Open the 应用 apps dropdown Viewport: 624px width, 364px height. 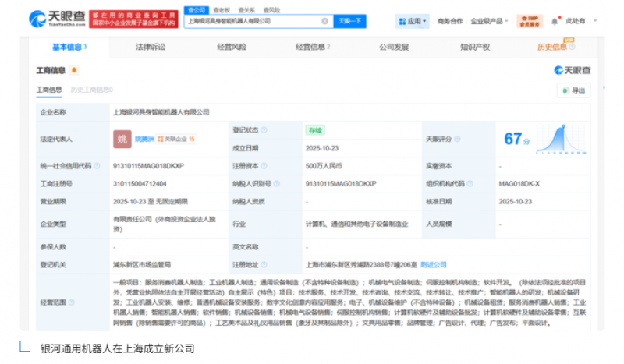point(413,21)
